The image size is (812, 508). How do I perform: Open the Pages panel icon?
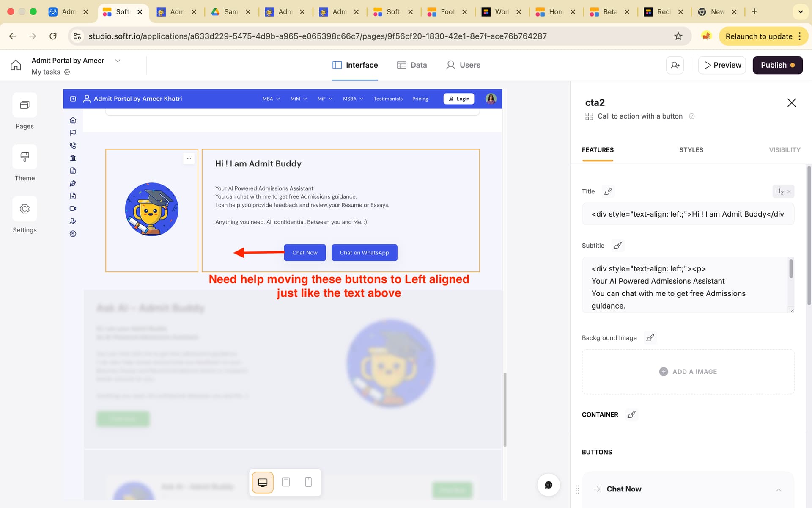(25, 105)
